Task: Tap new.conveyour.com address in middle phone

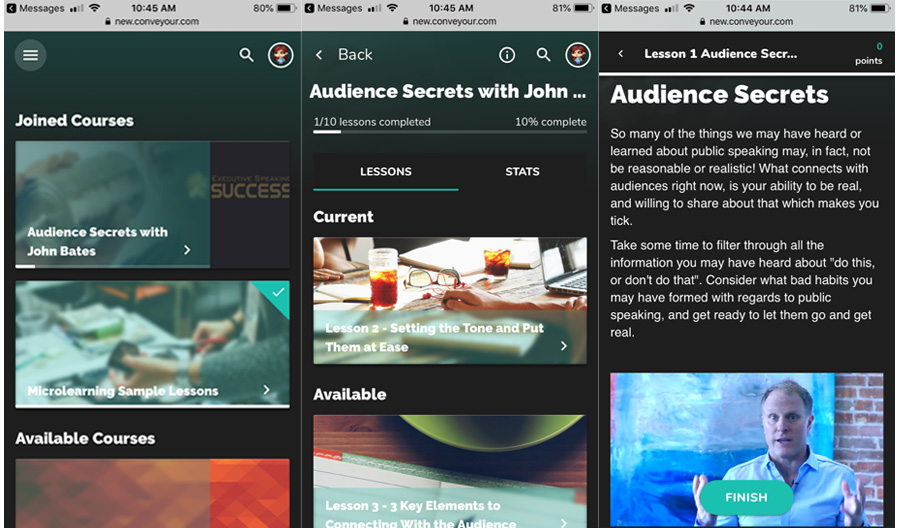Action: (450, 21)
